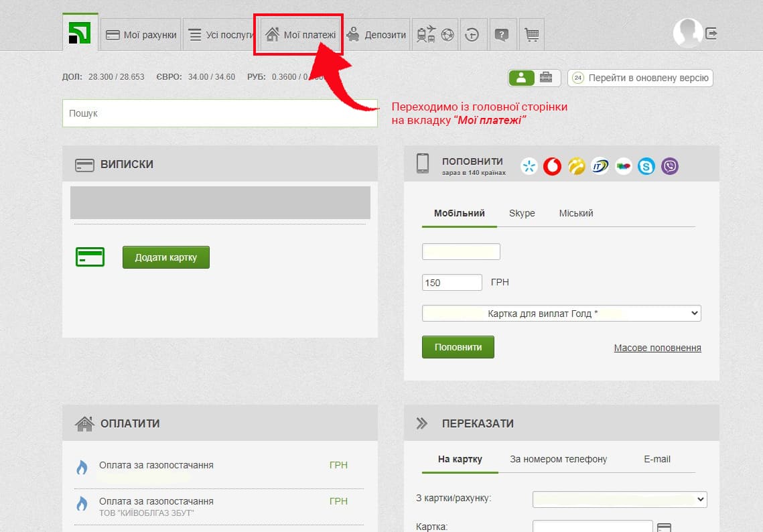Switch to personal account mode toggle

pyautogui.click(x=521, y=78)
